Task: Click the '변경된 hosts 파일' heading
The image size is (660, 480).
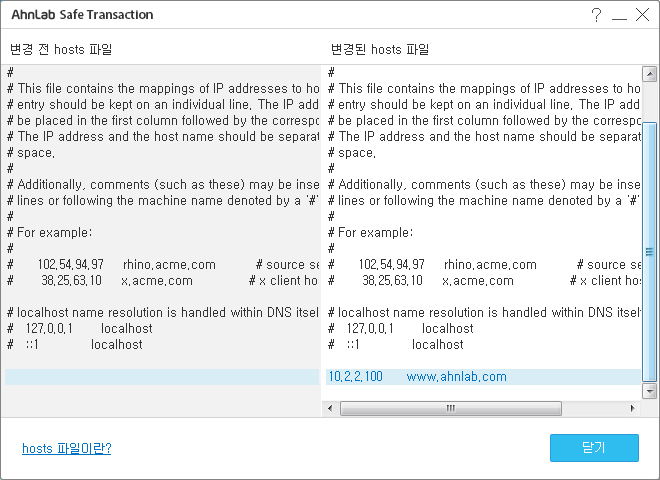Action: coord(380,49)
